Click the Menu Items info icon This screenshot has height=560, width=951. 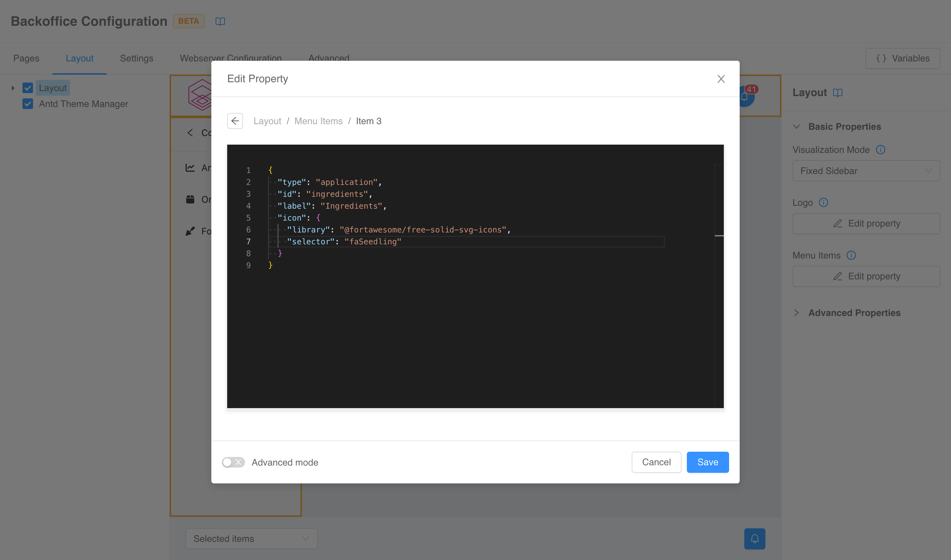(851, 256)
